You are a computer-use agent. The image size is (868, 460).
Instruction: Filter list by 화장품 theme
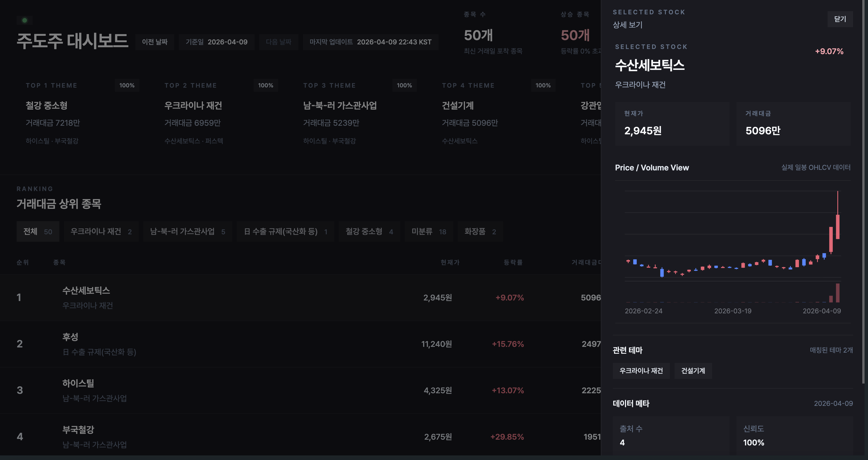point(480,231)
